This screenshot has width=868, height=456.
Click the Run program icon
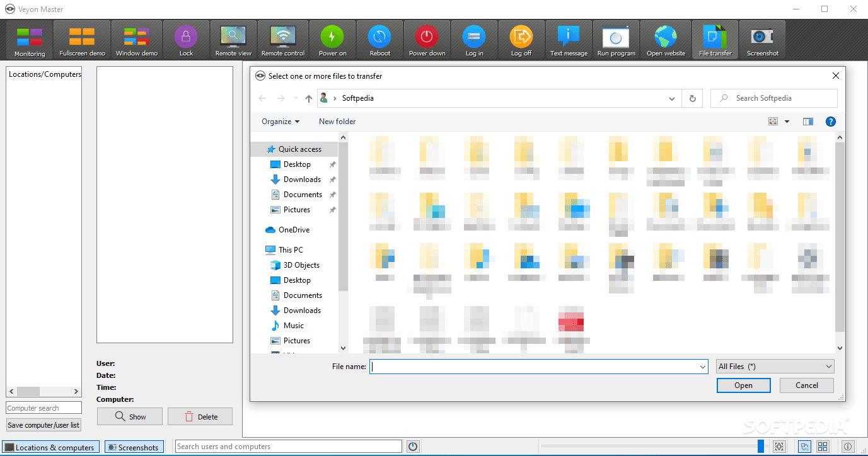616,40
